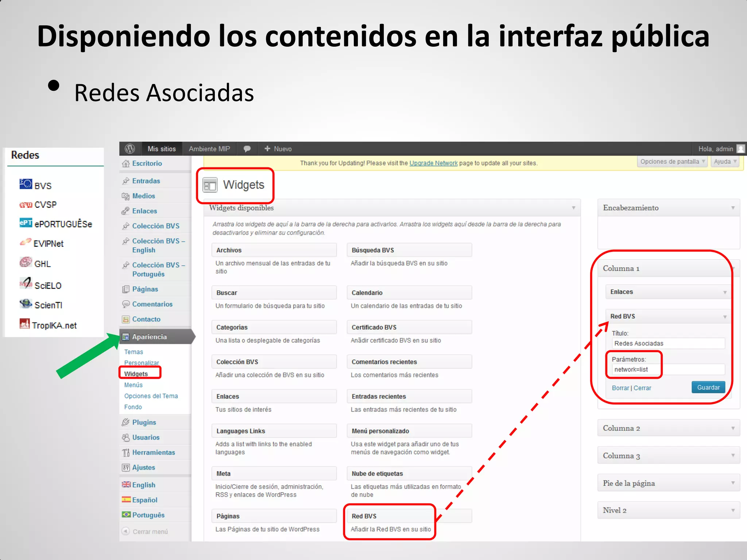747x560 pixels.
Task: Click the SciELO logo in Redes list
Action: click(26, 283)
